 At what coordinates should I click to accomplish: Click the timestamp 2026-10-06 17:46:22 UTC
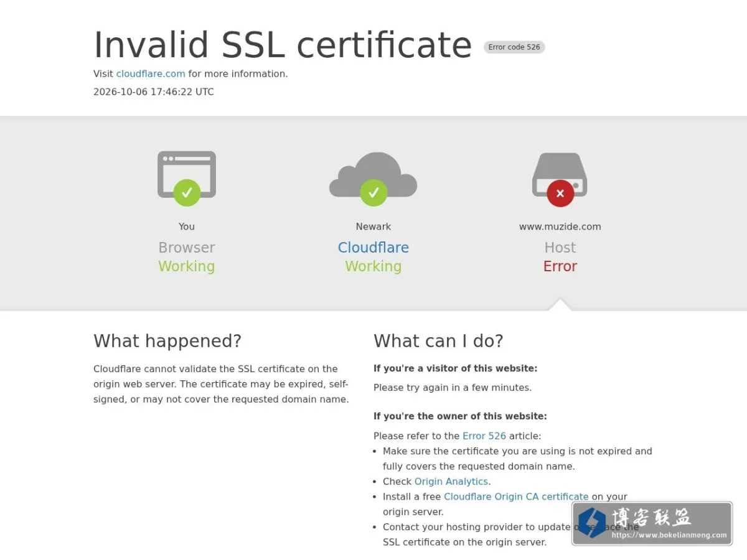tap(154, 91)
